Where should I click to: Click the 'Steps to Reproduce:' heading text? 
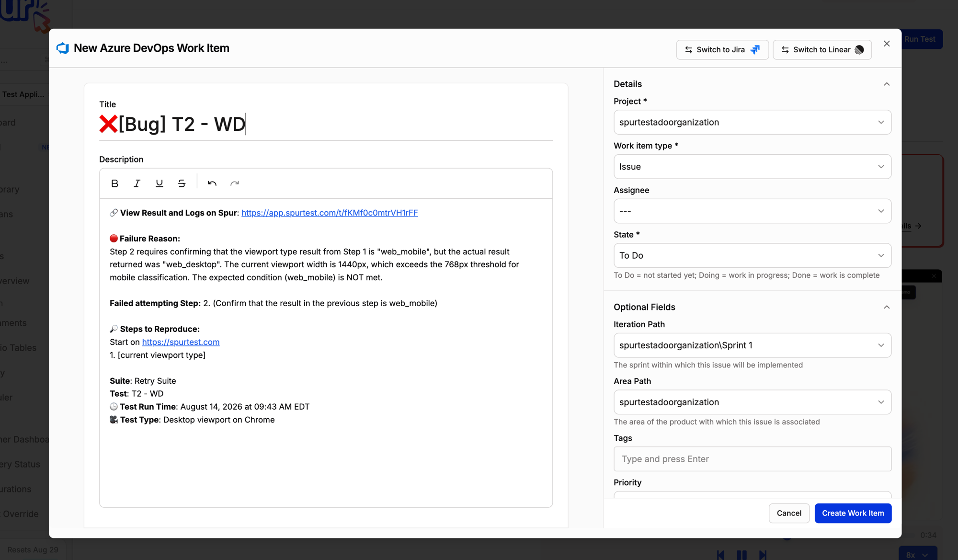pyautogui.click(x=160, y=329)
